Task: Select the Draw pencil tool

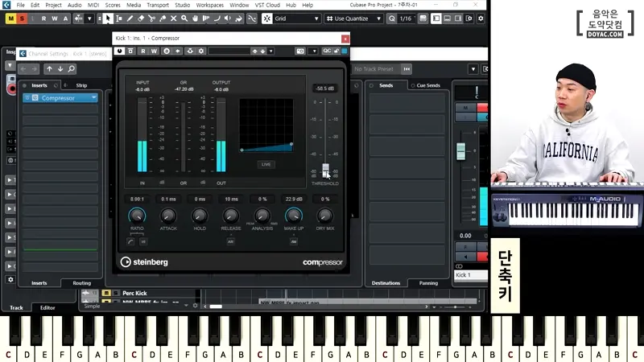Action: coord(130,19)
